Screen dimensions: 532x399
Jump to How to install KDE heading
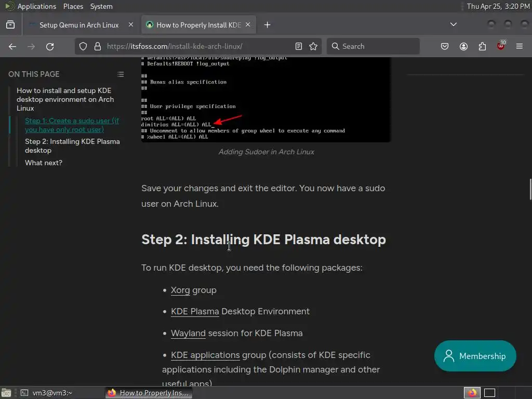point(65,99)
